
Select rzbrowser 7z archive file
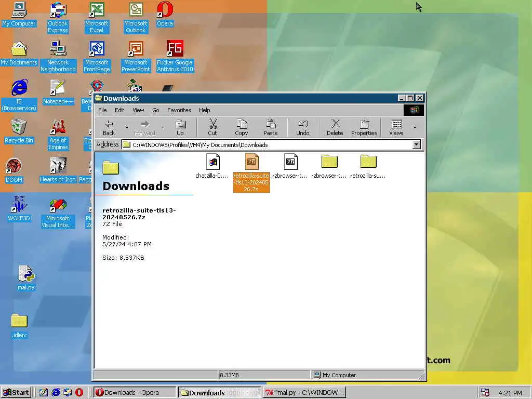(x=290, y=166)
